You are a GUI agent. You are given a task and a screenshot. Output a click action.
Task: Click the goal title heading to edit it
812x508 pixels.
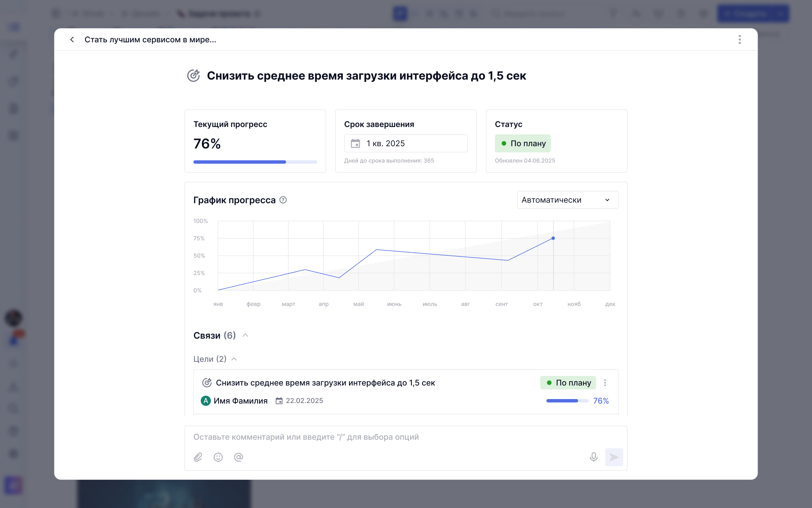(x=367, y=76)
